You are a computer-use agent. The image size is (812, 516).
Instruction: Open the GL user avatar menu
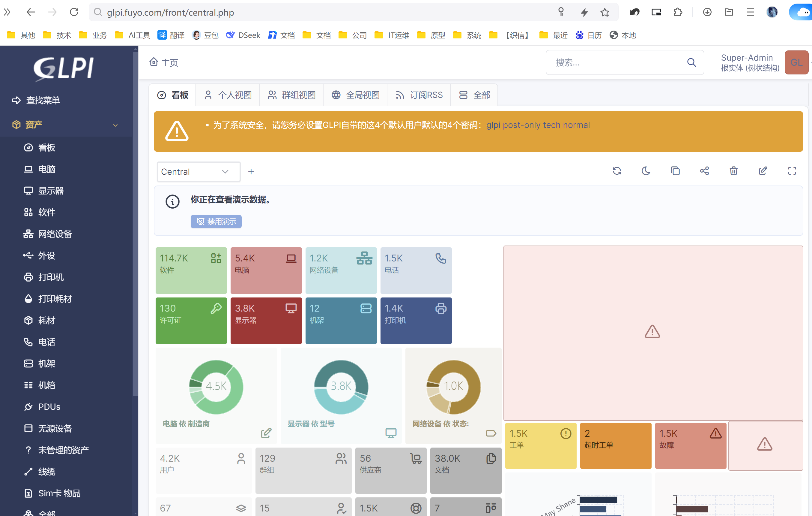796,62
